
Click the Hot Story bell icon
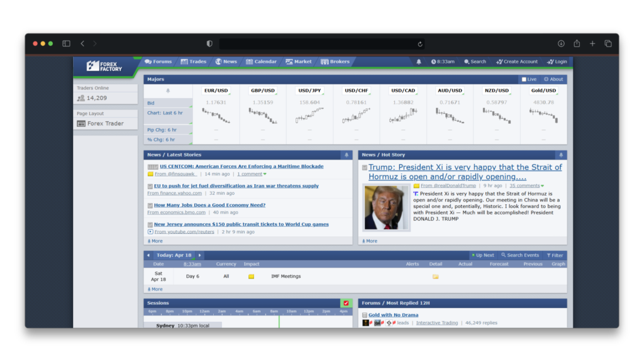coord(561,155)
